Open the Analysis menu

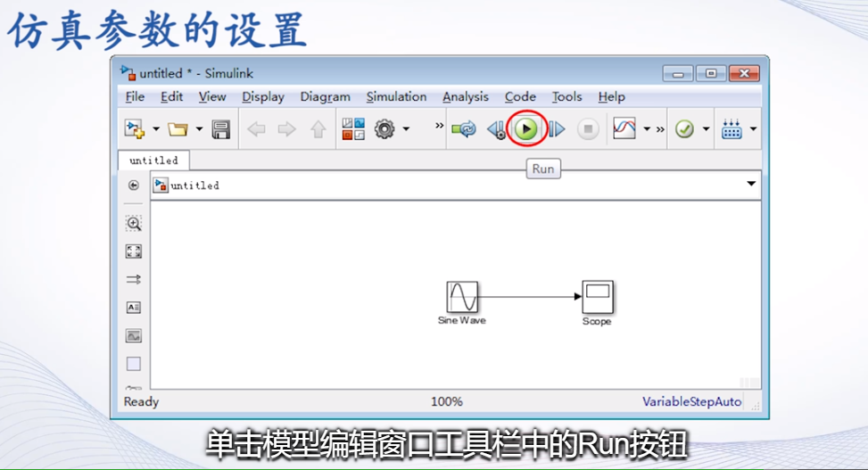[x=466, y=97]
